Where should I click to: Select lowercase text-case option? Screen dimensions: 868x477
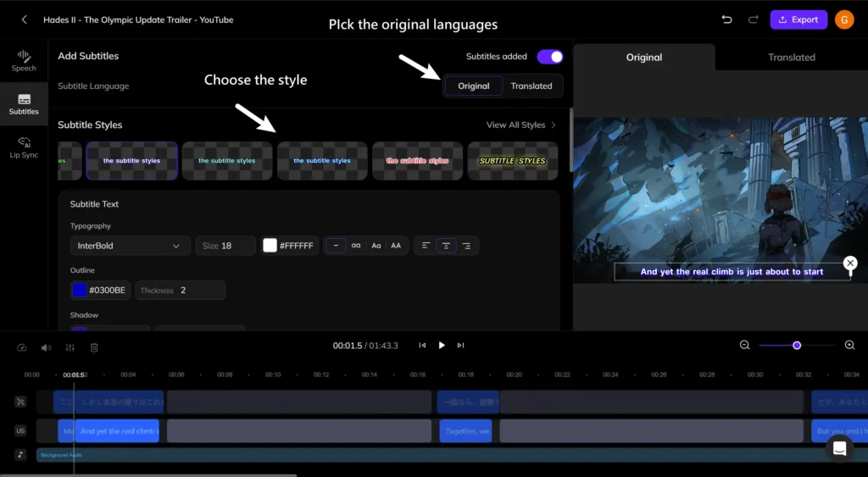coord(356,246)
